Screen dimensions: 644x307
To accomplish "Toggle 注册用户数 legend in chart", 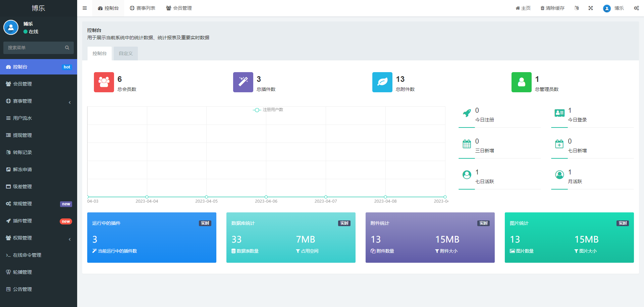I will [268, 110].
